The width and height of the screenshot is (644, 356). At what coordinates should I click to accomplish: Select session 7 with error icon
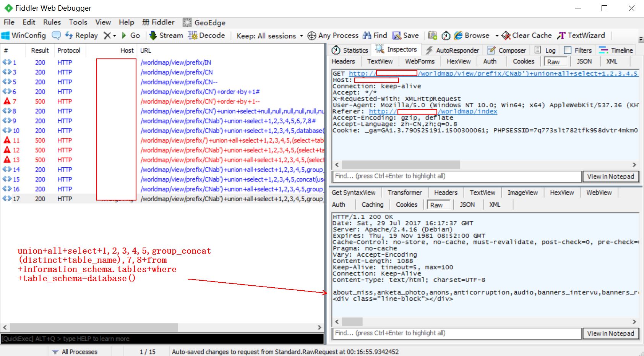(x=7, y=101)
